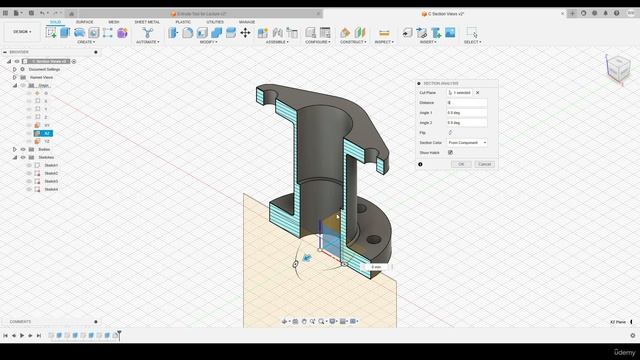Select the Revolve tool

tap(80, 33)
